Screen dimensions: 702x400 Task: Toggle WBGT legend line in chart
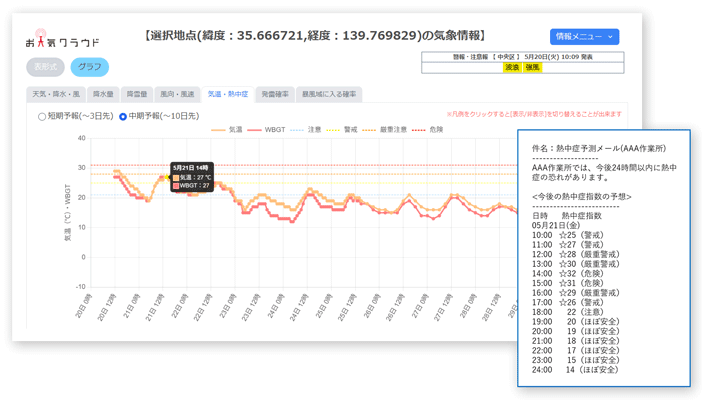pos(268,130)
